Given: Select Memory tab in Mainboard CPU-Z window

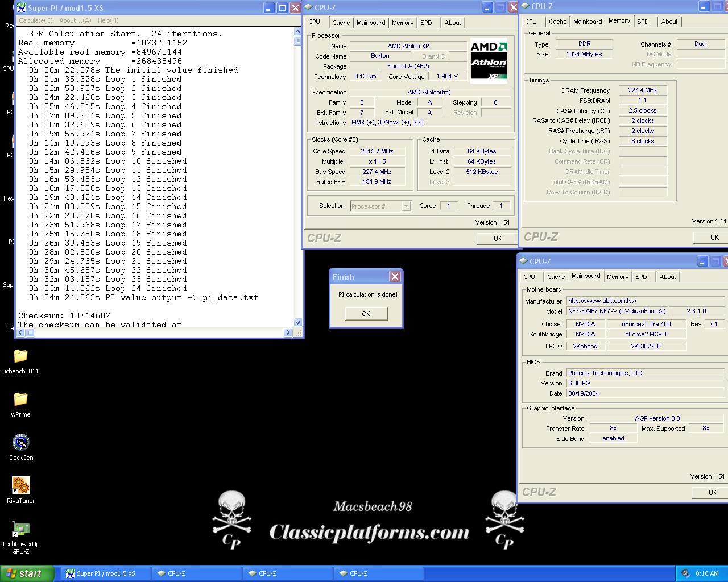Looking at the screenshot, I should [x=618, y=277].
